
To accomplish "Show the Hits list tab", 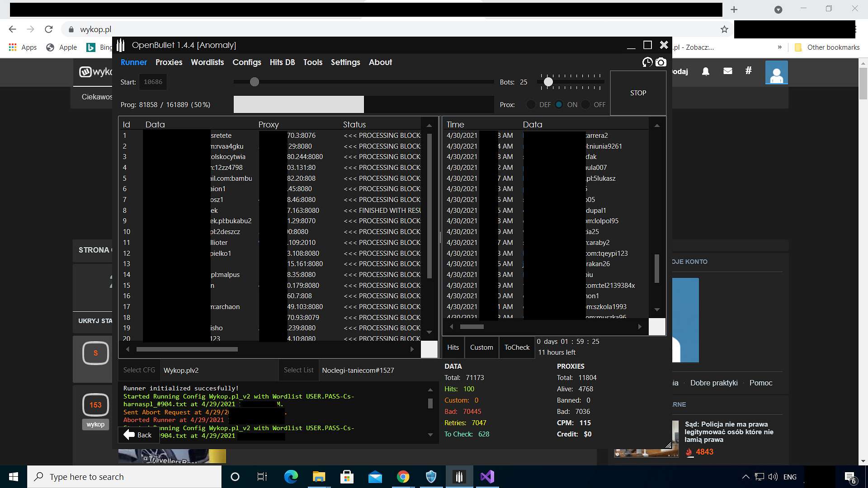I will click(x=453, y=347).
